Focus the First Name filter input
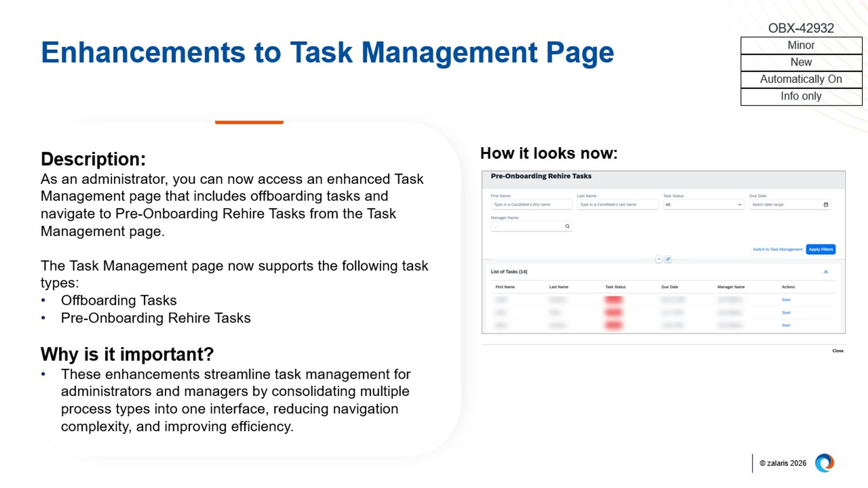 pos(531,204)
